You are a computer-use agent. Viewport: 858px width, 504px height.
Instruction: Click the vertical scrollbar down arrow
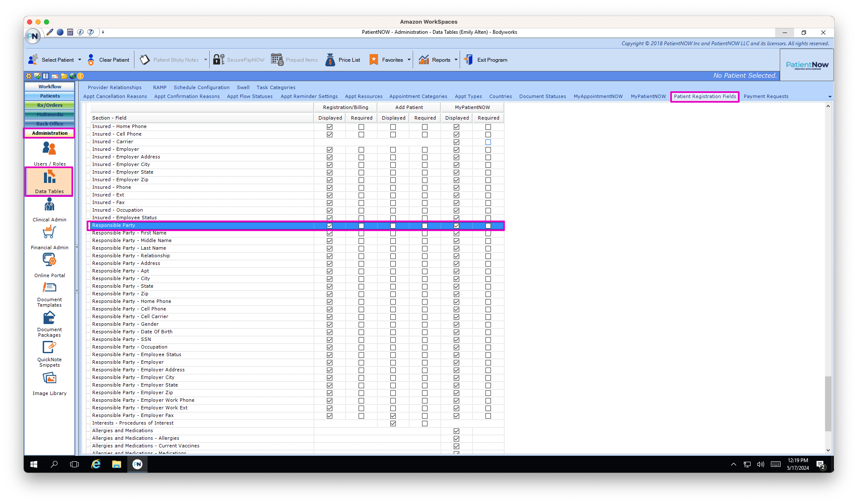[x=828, y=450]
